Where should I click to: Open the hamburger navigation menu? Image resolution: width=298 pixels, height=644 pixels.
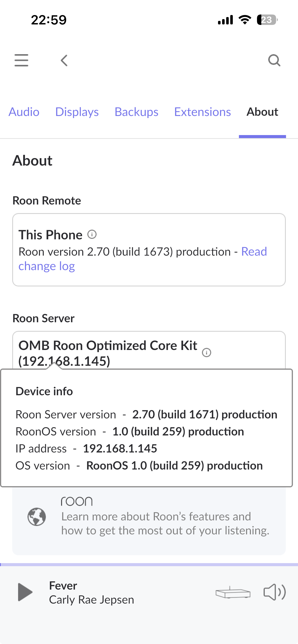click(x=21, y=60)
